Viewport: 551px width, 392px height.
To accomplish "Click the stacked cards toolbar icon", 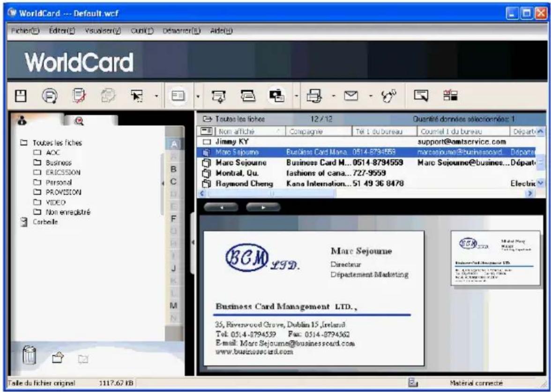I will (247, 96).
